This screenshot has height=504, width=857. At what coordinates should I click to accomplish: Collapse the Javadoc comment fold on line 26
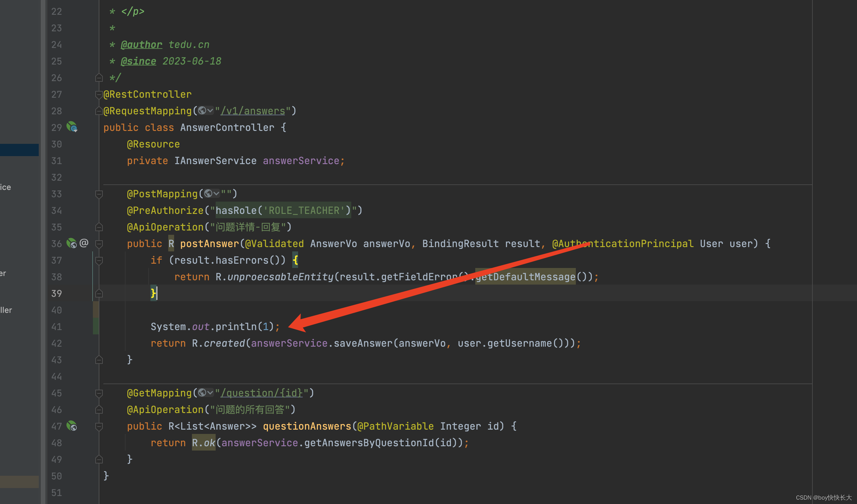(x=99, y=78)
